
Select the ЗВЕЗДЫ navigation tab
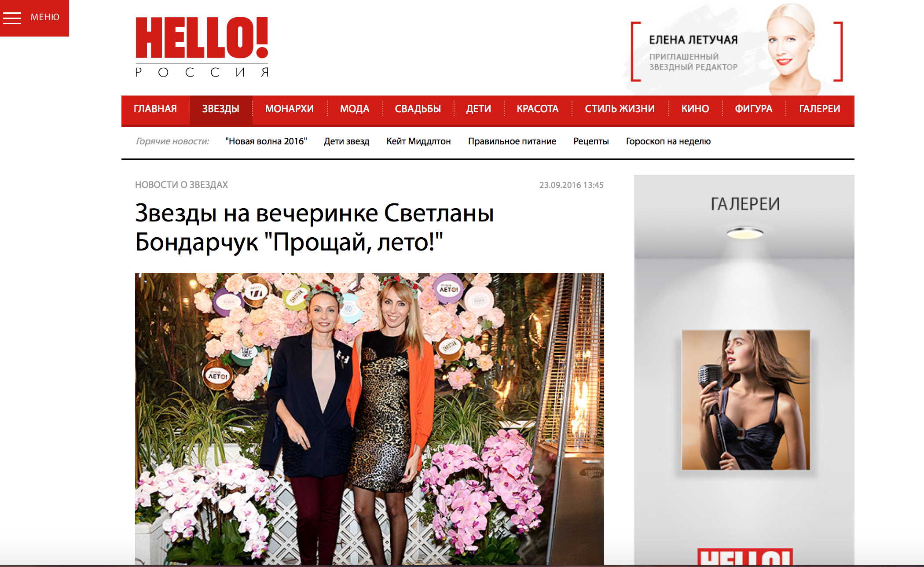click(221, 109)
